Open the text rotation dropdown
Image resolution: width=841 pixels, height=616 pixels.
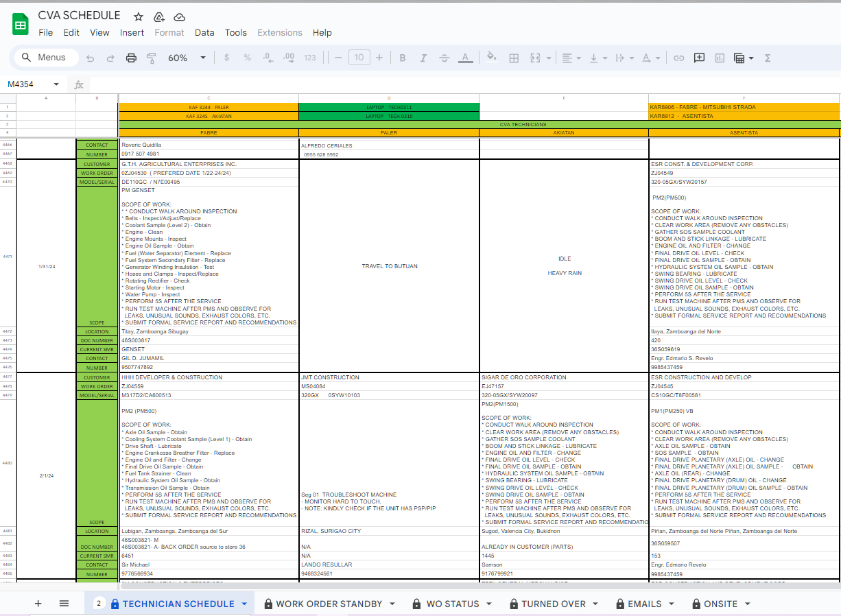point(651,58)
